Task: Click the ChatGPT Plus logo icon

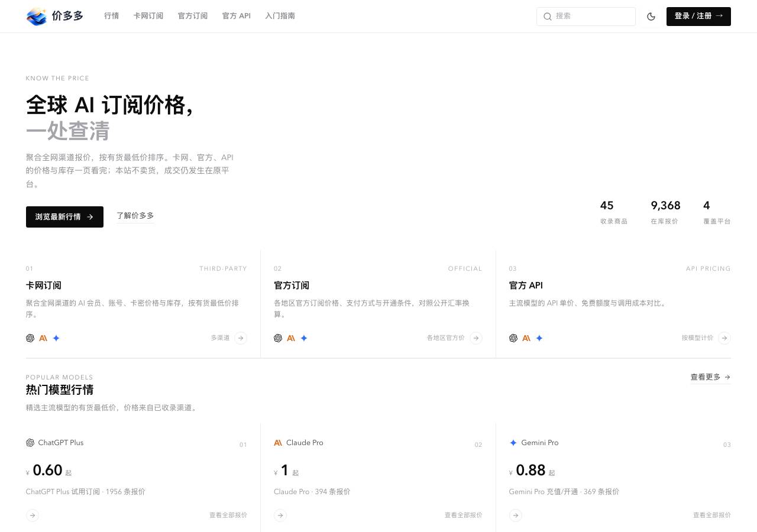Action: [30, 443]
